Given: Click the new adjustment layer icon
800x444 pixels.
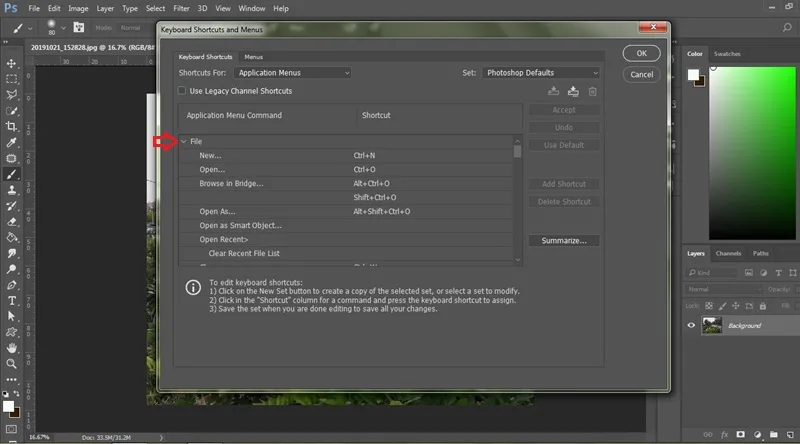Looking at the screenshot, I should 757,434.
